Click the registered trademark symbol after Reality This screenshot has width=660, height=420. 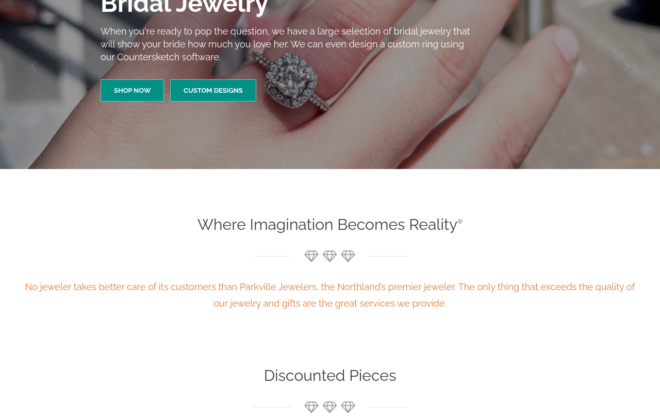click(x=460, y=221)
